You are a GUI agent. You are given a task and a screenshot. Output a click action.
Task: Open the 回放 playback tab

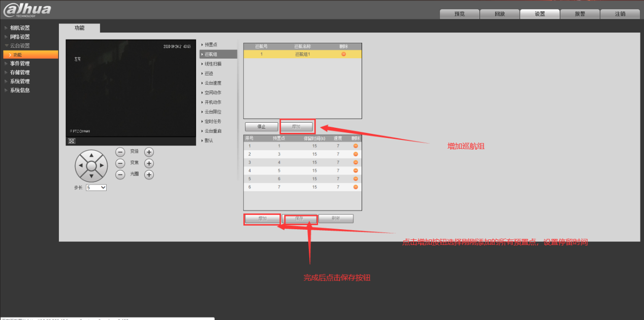[499, 14]
